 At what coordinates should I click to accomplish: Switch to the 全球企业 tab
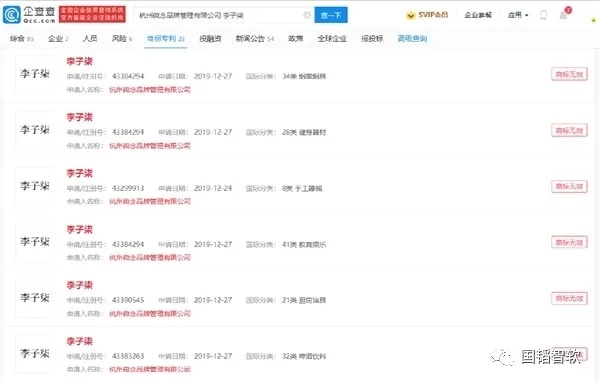(x=332, y=38)
